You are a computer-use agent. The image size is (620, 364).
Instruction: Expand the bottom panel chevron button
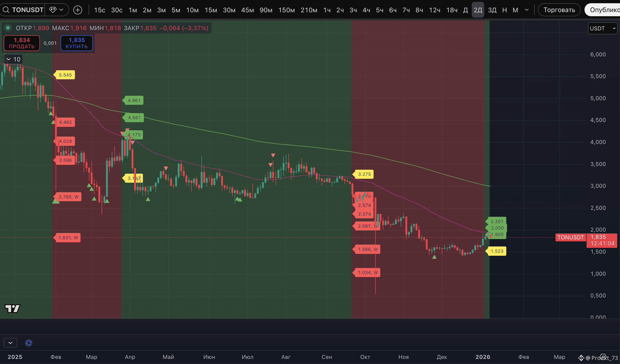pos(10,343)
